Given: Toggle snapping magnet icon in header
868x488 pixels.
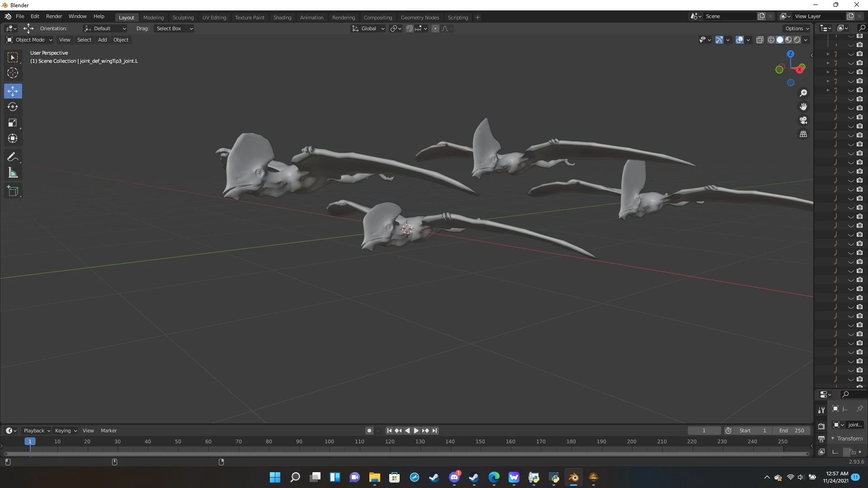Looking at the screenshot, I should click(x=409, y=28).
